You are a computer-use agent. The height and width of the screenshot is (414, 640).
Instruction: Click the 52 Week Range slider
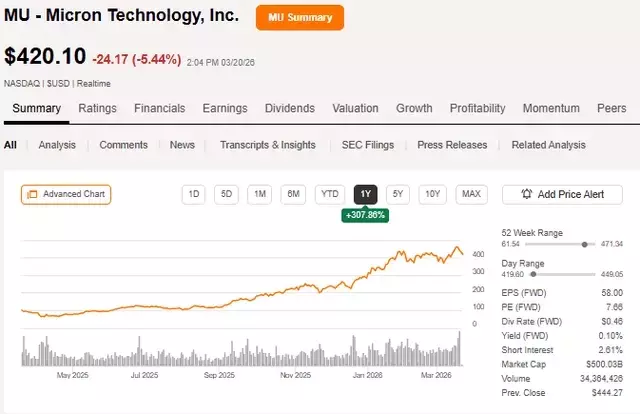click(x=585, y=243)
